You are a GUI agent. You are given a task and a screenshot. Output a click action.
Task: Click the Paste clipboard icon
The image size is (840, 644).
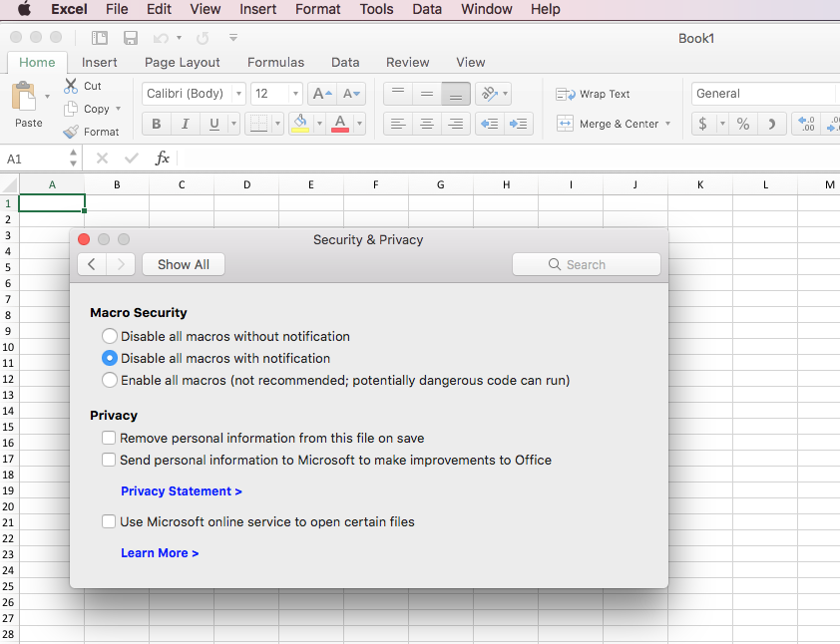click(24, 97)
